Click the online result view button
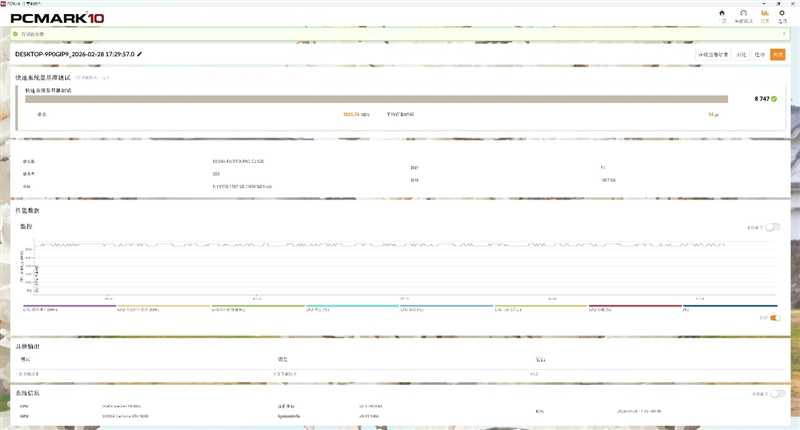Image resolution: width=800 pixels, height=430 pixels. pos(713,55)
